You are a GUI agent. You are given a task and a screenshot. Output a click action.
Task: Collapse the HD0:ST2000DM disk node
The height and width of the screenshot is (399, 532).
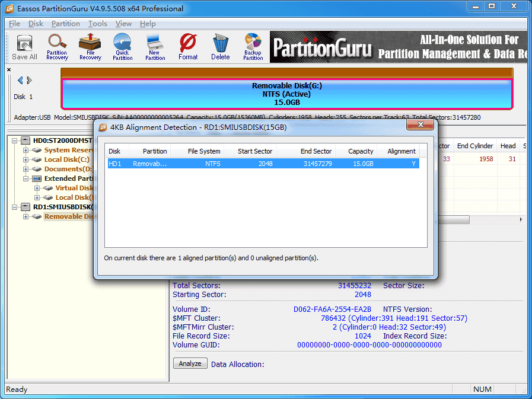[x=14, y=141]
